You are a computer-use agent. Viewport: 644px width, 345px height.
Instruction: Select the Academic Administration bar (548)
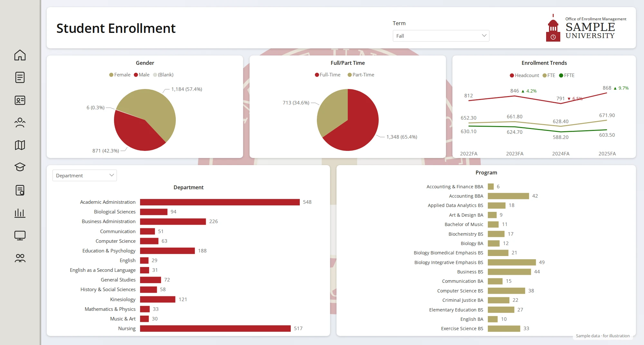(x=220, y=202)
